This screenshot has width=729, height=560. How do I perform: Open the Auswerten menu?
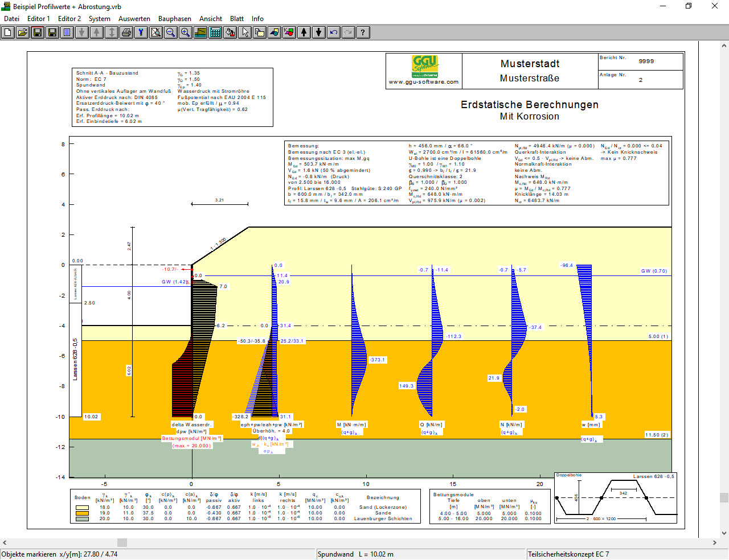134,19
